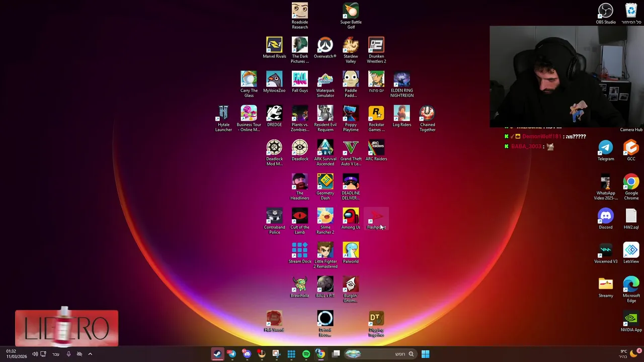Select the Marvel Rivals desktop icon

[274, 48]
